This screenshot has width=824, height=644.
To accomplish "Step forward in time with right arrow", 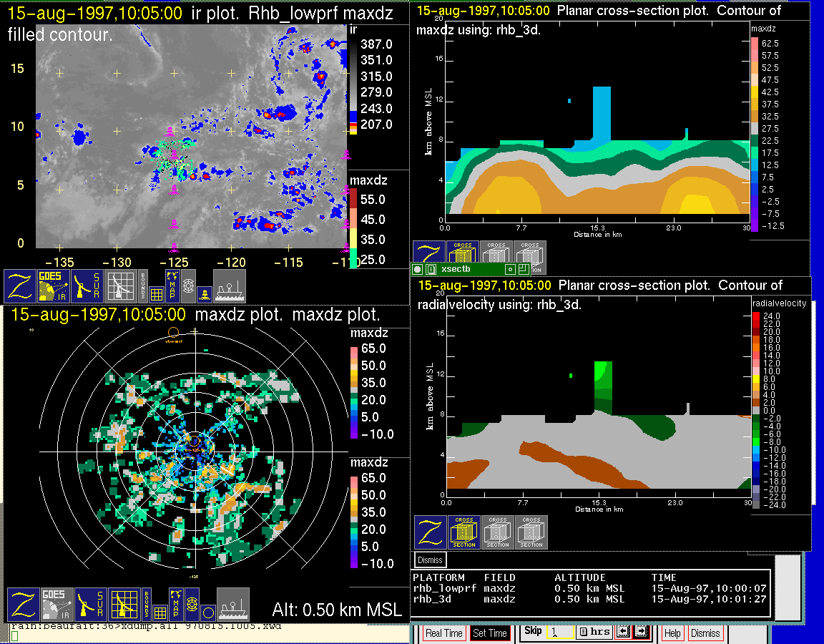I will [640, 632].
